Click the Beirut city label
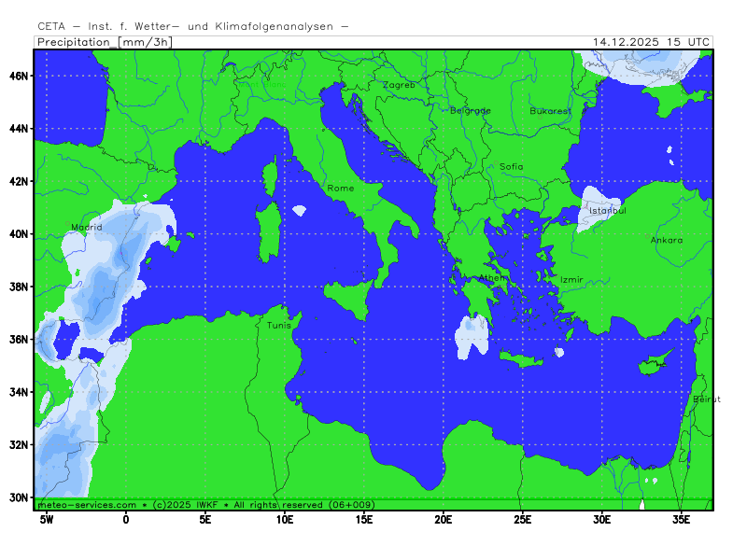 pyautogui.click(x=707, y=399)
